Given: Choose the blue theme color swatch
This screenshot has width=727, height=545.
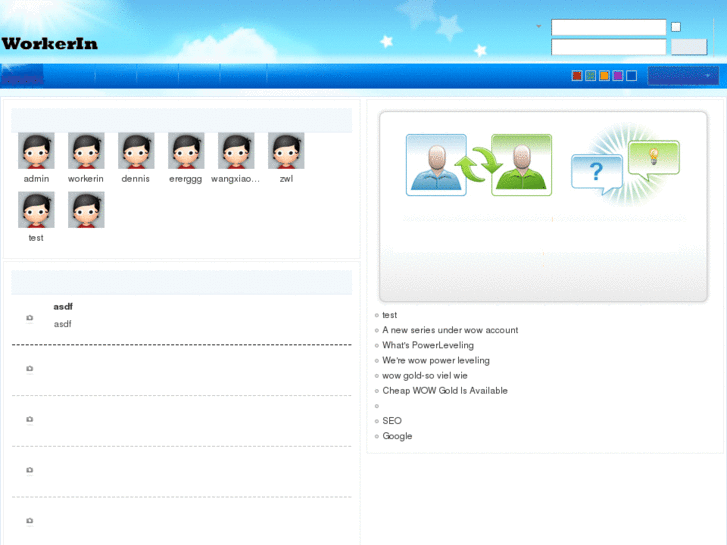Looking at the screenshot, I should [x=631, y=76].
